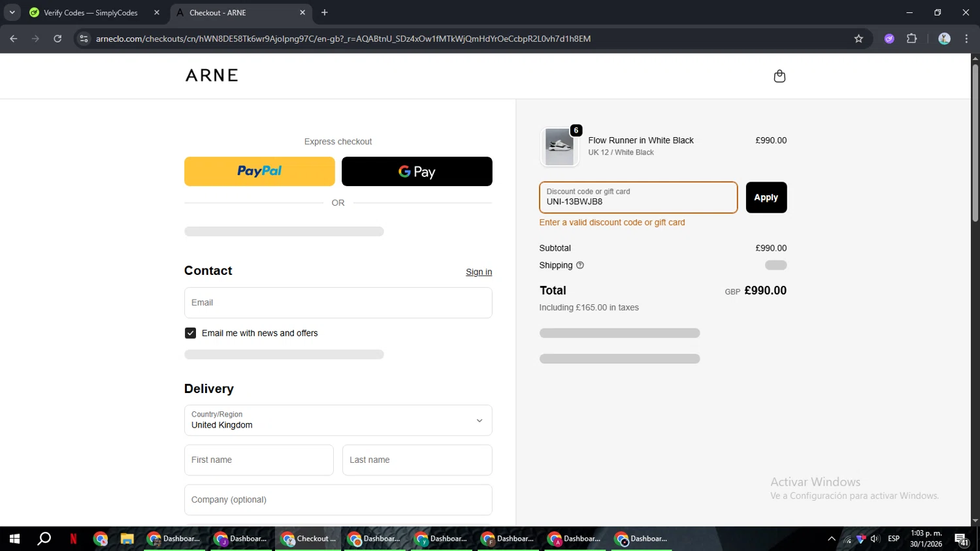Open the volume control in system tray
The width and height of the screenshot is (980, 551).
pos(875,539)
